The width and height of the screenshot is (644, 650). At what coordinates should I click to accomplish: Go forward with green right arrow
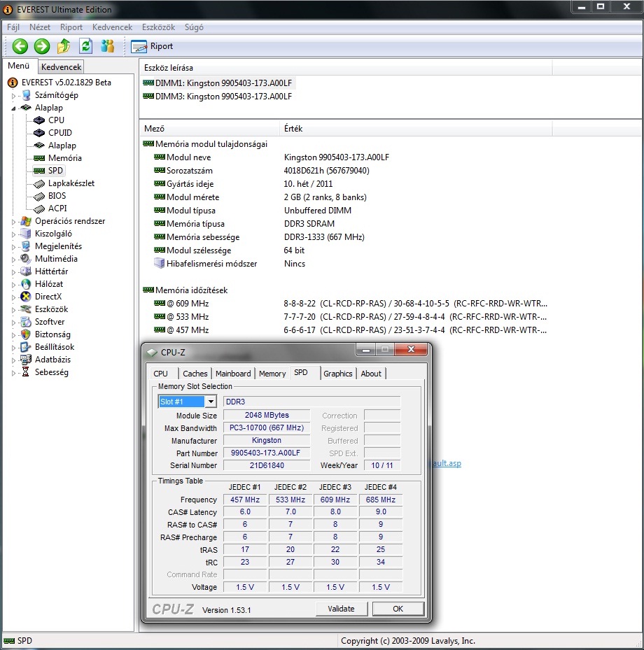coord(41,46)
